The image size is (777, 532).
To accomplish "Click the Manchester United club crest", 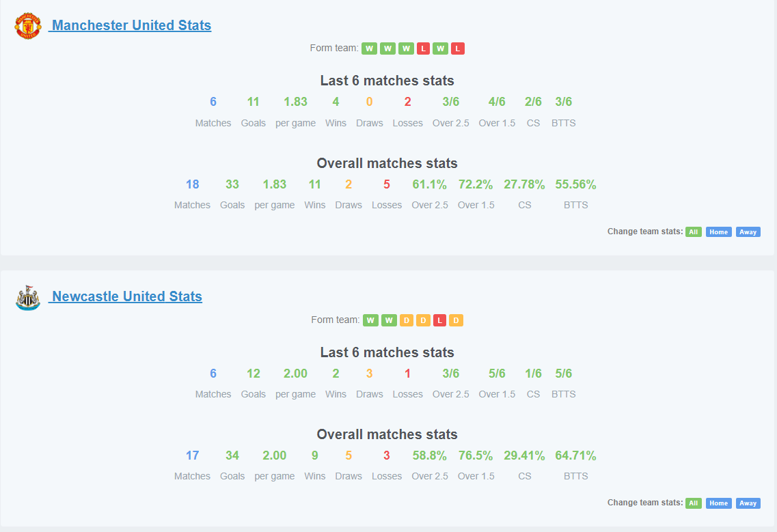I will pos(28,26).
